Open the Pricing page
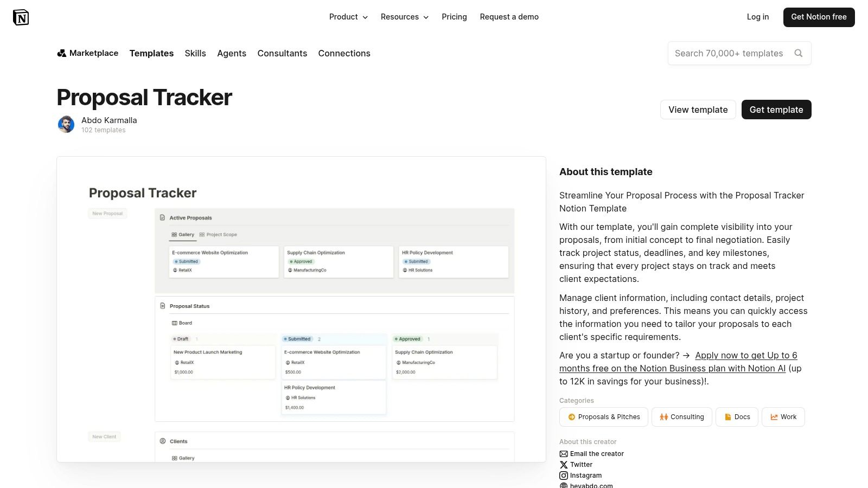The width and height of the screenshot is (868, 488). coord(454,17)
